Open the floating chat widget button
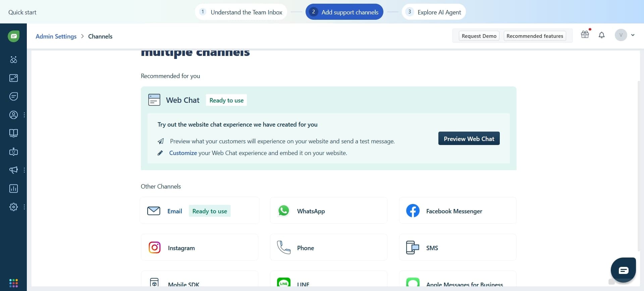Screen dimensions: 644x291 click(x=623, y=270)
